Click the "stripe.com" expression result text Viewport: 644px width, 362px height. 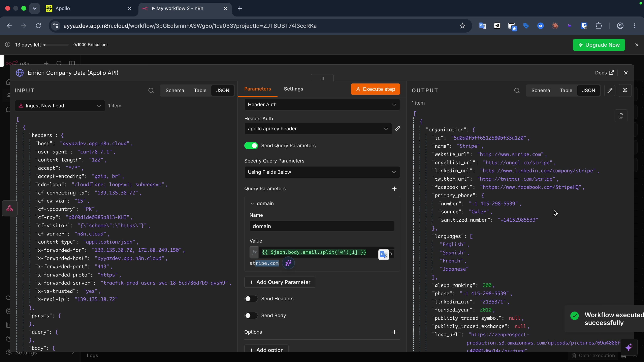(264, 263)
